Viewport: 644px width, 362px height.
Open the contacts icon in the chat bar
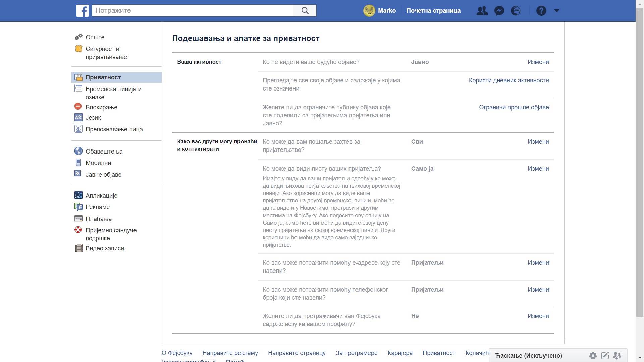coord(617,356)
